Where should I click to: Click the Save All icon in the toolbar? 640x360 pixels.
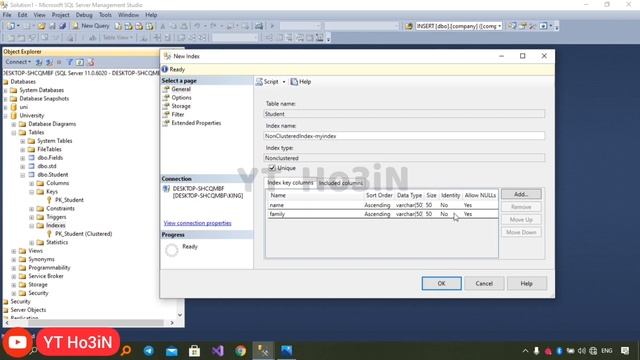click(x=62, y=26)
